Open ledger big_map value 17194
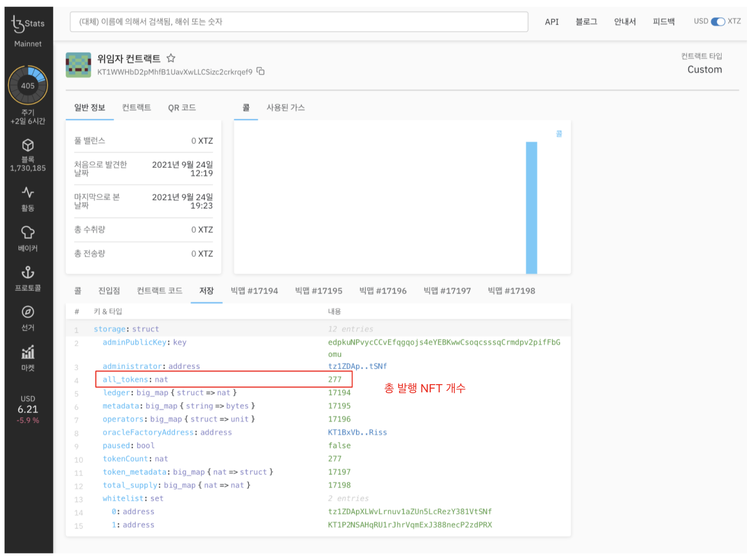 coord(339,393)
